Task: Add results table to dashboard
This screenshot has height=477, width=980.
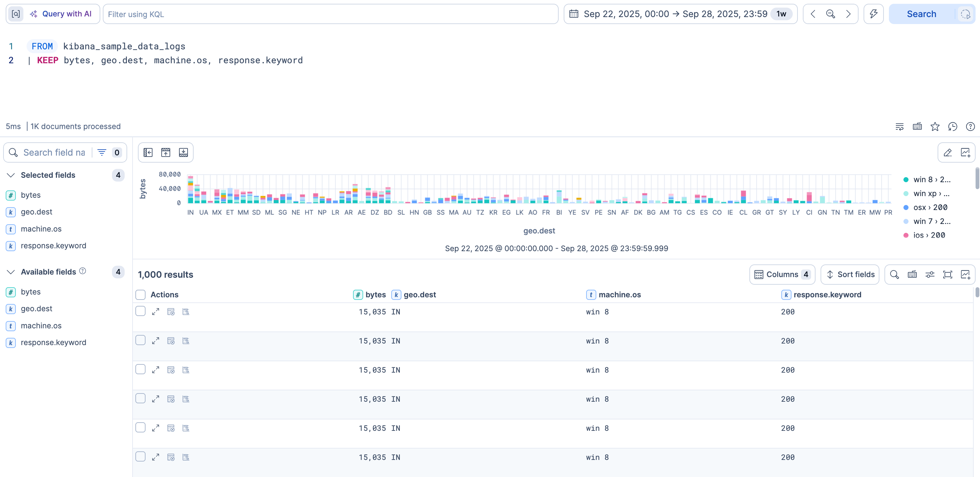Action: click(x=965, y=275)
